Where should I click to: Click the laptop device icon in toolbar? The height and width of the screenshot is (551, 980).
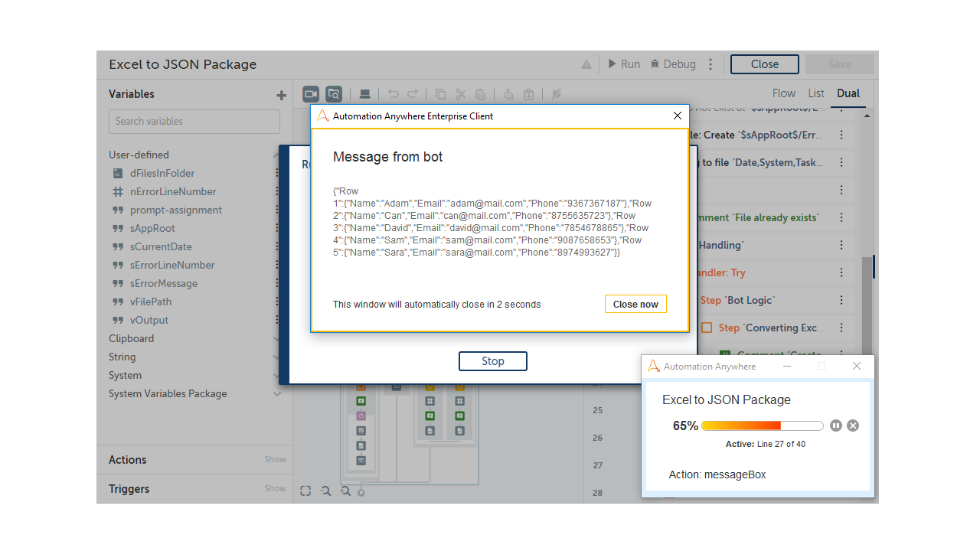tap(365, 94)
